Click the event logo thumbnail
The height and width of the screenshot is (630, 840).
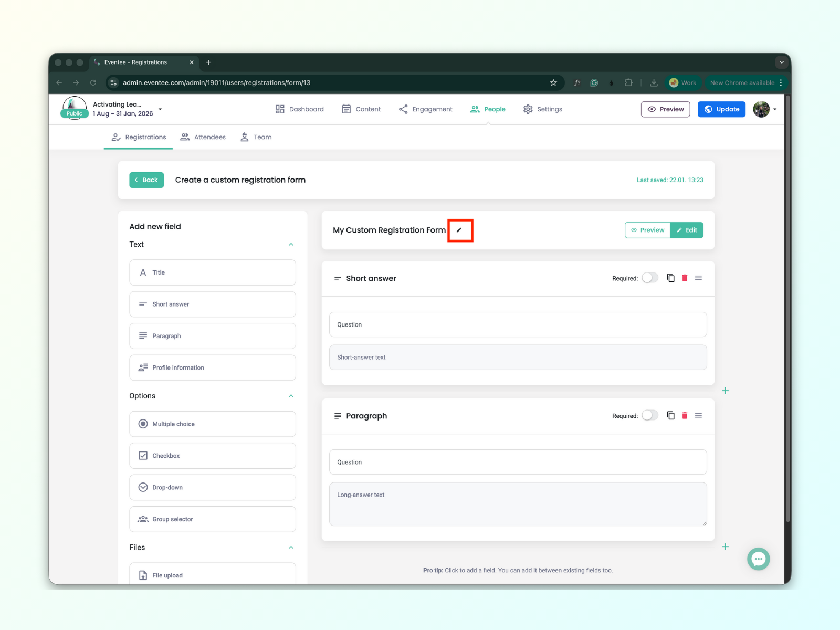pyautogui.click(x=75, y=108)
